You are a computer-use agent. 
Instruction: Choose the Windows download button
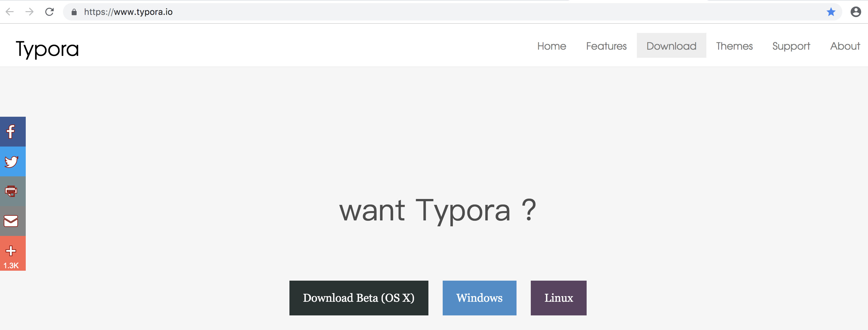[479, 298]
